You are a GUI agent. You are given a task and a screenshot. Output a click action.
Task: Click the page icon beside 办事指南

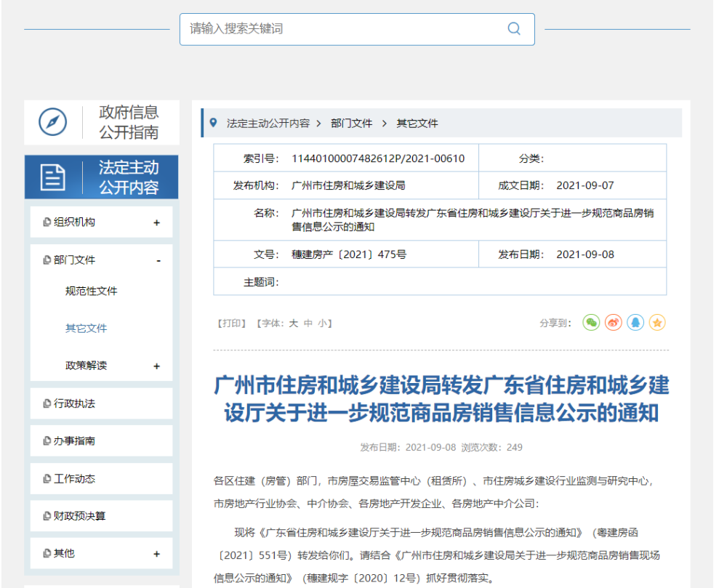coord(47,440)
